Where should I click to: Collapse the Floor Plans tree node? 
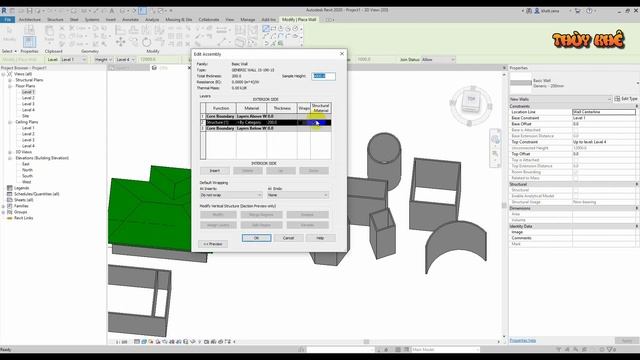(x=10, y=86)
